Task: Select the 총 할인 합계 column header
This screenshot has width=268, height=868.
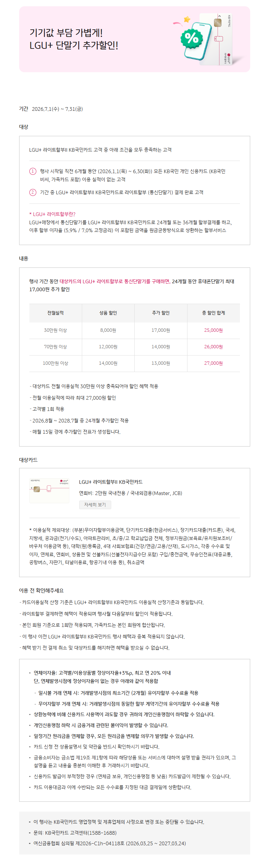Action: pyautogui.click(x=214, y=313)
